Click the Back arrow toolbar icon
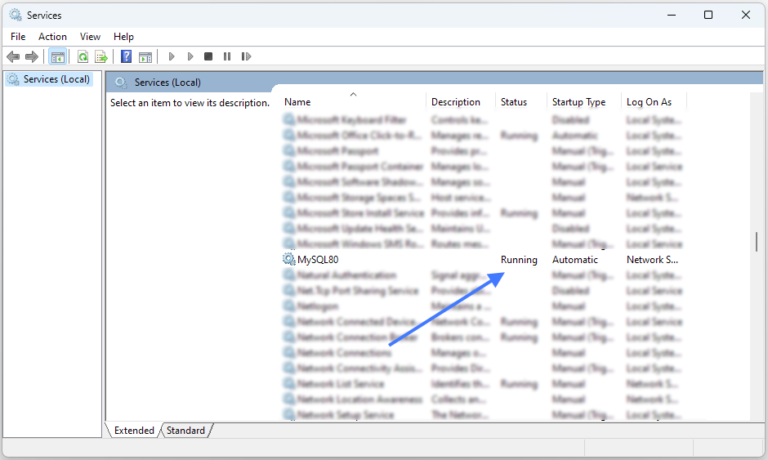768x460 pixels. pyautogui.click(x=13, y=57)
